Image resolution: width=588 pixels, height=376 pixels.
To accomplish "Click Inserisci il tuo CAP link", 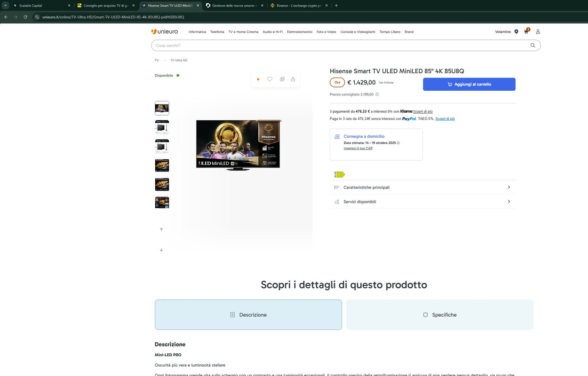I will tap(358, 148).
